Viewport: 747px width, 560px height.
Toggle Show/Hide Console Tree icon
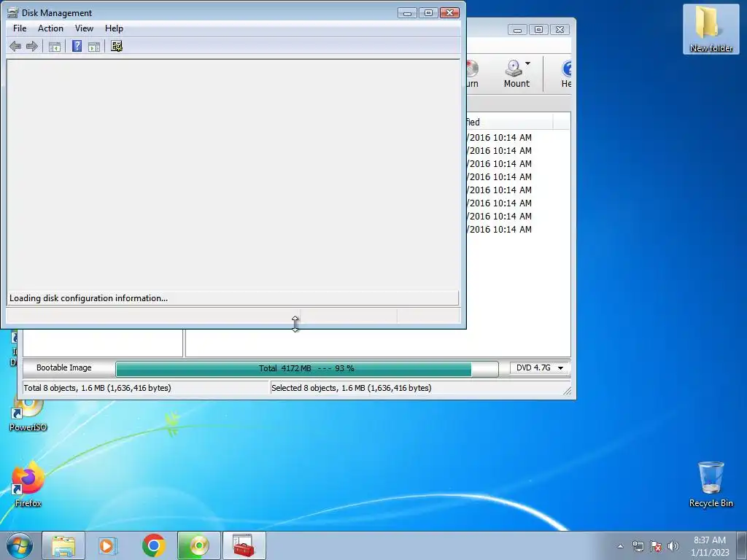[x=55, y=46]
